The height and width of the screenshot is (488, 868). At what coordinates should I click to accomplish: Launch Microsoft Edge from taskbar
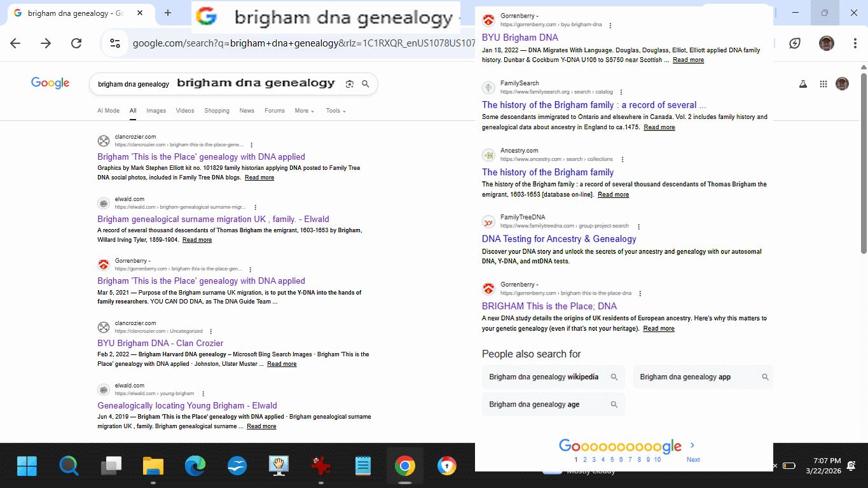pos(195,466)
